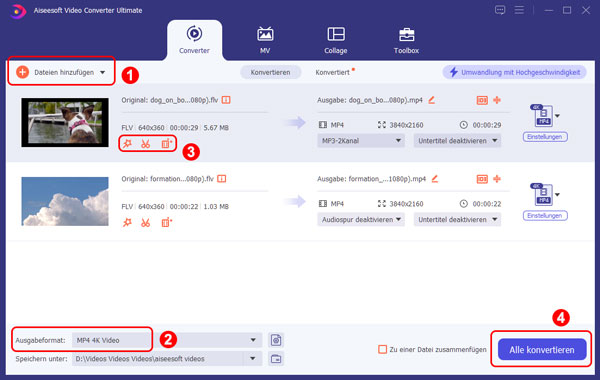Click the 1.03 MB file size

coord(216,207)
